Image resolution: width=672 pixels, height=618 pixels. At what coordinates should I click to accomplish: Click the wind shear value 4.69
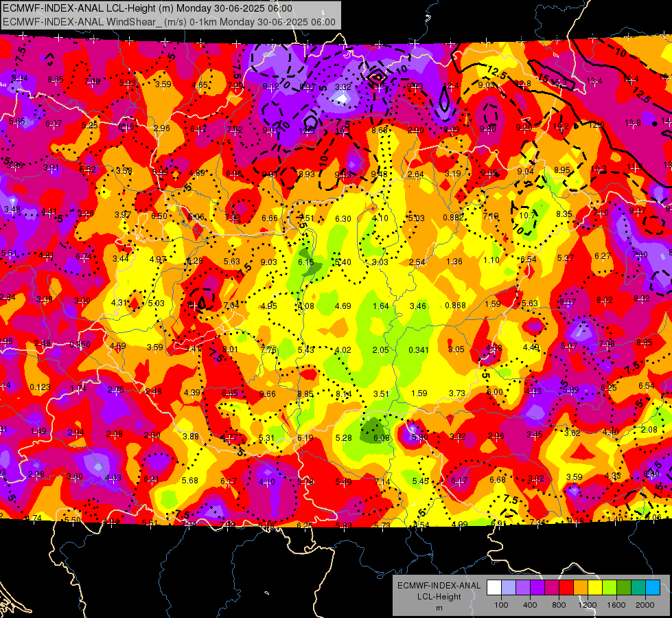343,306
